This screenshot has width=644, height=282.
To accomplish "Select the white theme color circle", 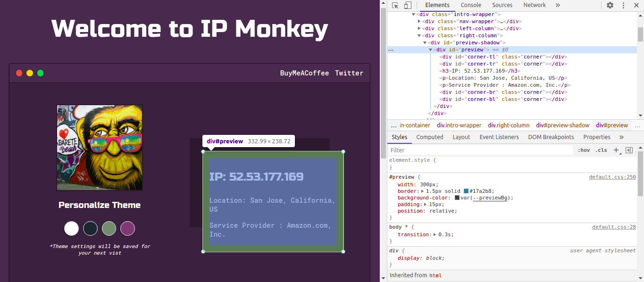I will [x=71, y=229].
